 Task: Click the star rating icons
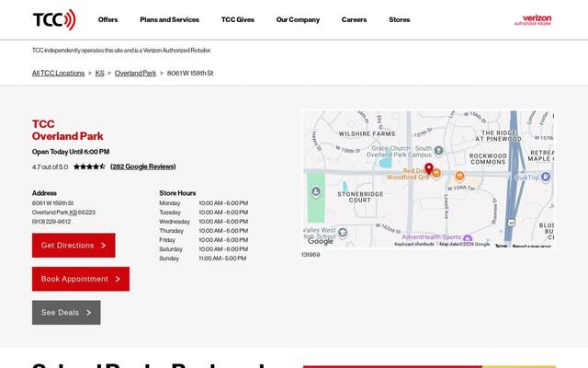tap(89, 167)
